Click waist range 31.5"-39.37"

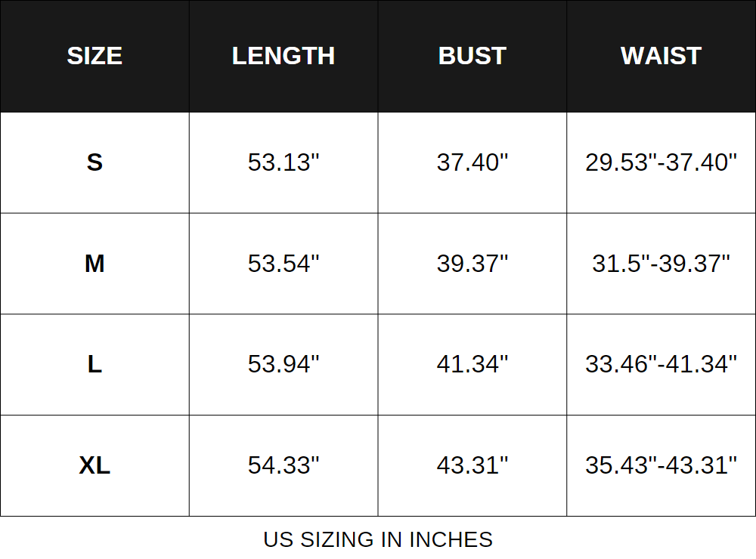pyautogui.click(x=661, y=264)
